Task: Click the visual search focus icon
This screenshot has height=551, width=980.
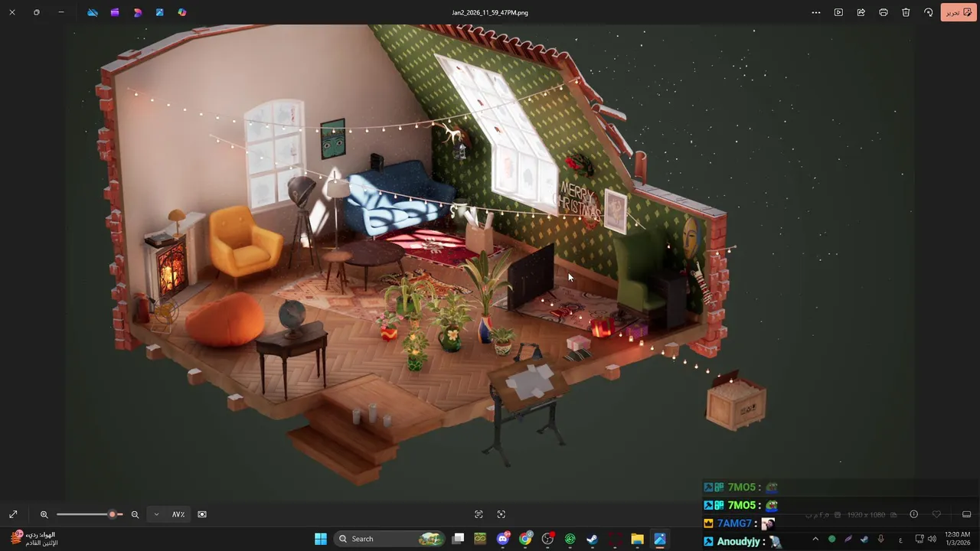Action: click(x=501, y=514)
